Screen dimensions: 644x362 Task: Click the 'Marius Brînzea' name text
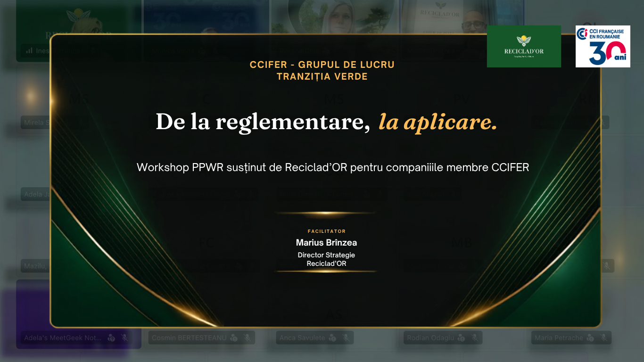click(326, 243)
